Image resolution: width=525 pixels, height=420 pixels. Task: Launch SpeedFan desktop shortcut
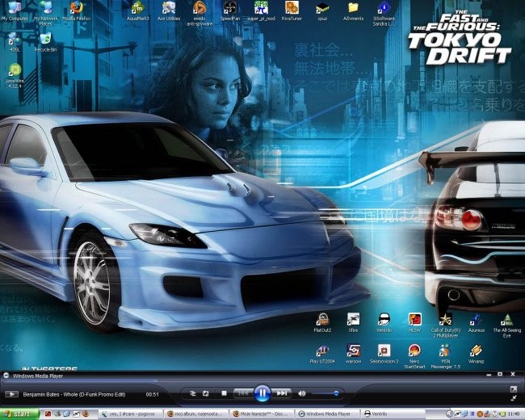click(230, 11)
